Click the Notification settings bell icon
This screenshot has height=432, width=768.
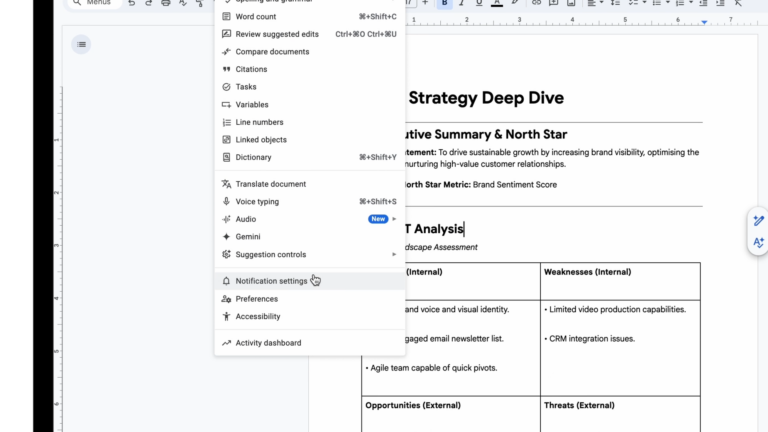[x=226, y=281]
